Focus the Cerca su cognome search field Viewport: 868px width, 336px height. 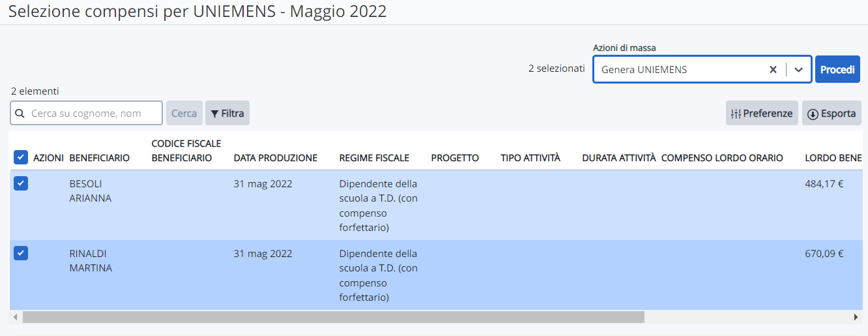[86, 113]
